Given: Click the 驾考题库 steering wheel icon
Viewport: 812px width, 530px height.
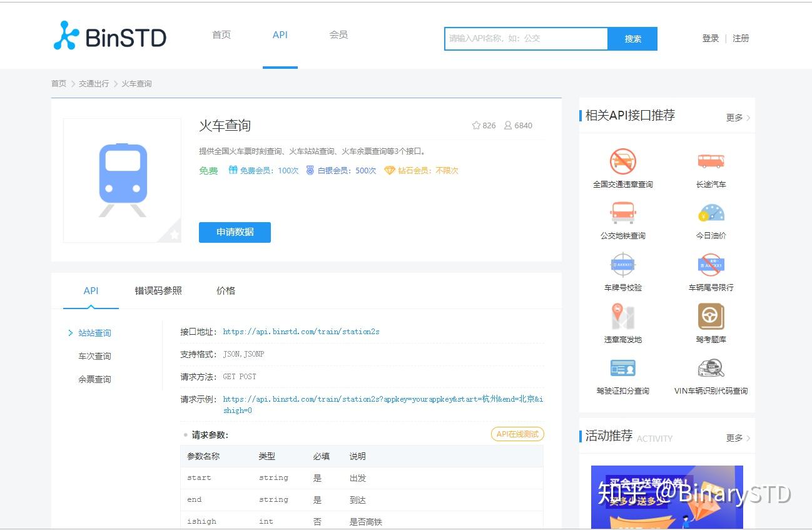Looking at the screenshot, I should pos(711,317).
